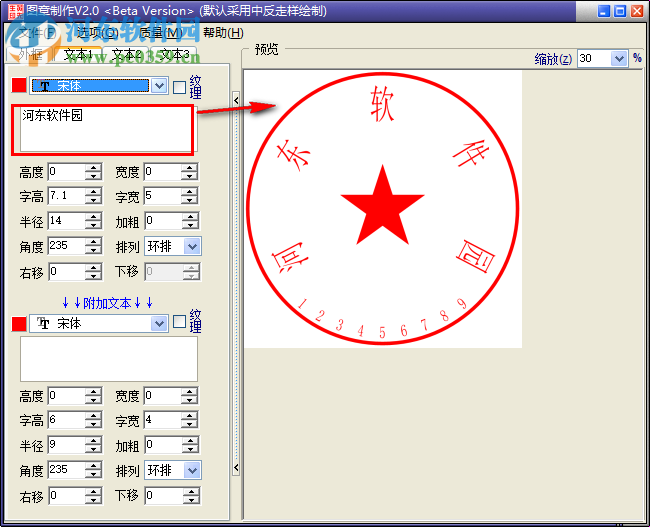
Task: Open the 缩放 zoom dropdown
Action: coord(619,59)
